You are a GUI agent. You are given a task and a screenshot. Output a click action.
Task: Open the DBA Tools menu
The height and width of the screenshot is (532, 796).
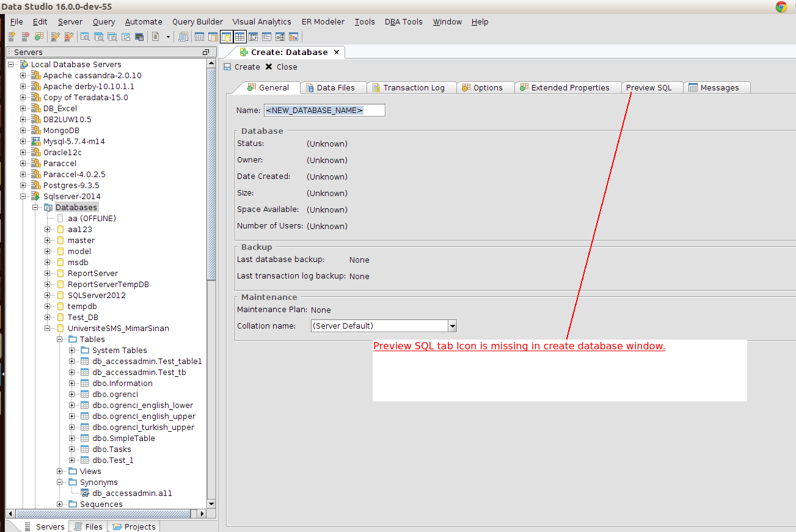pos(404,21)
